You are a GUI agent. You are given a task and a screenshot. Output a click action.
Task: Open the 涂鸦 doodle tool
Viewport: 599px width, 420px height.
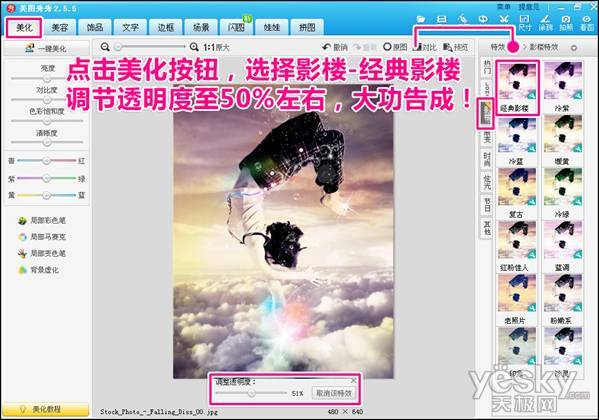[546, 23]
